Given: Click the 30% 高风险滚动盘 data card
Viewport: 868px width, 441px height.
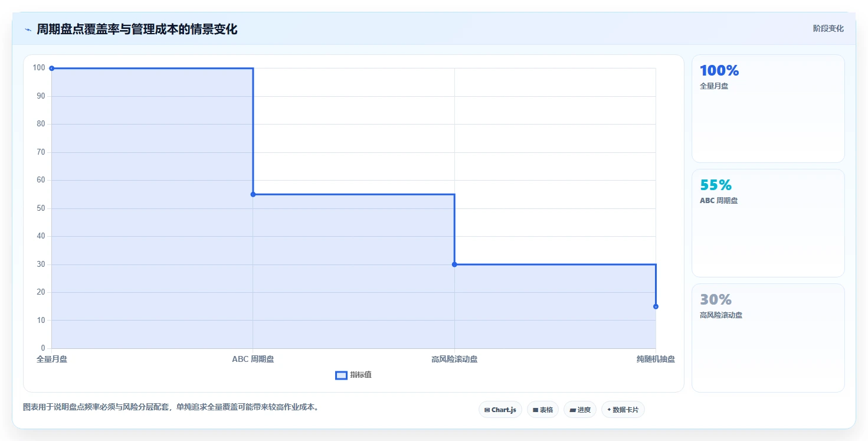Looking at the screenshot, I should (768, 338).
